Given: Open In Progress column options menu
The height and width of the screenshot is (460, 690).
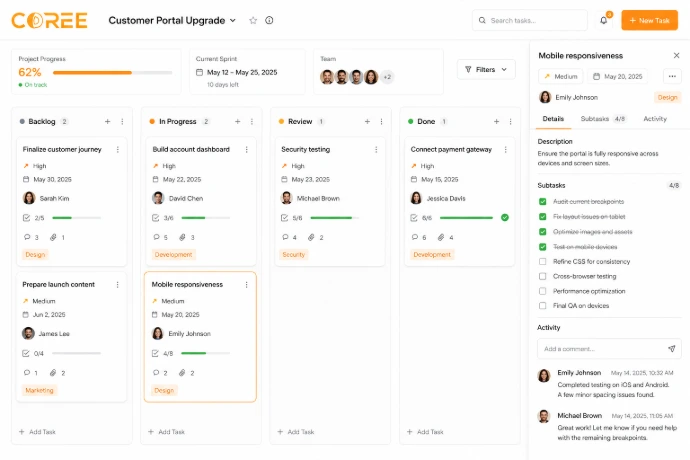Looking at the screenshot, I should [x=252, y=121].
